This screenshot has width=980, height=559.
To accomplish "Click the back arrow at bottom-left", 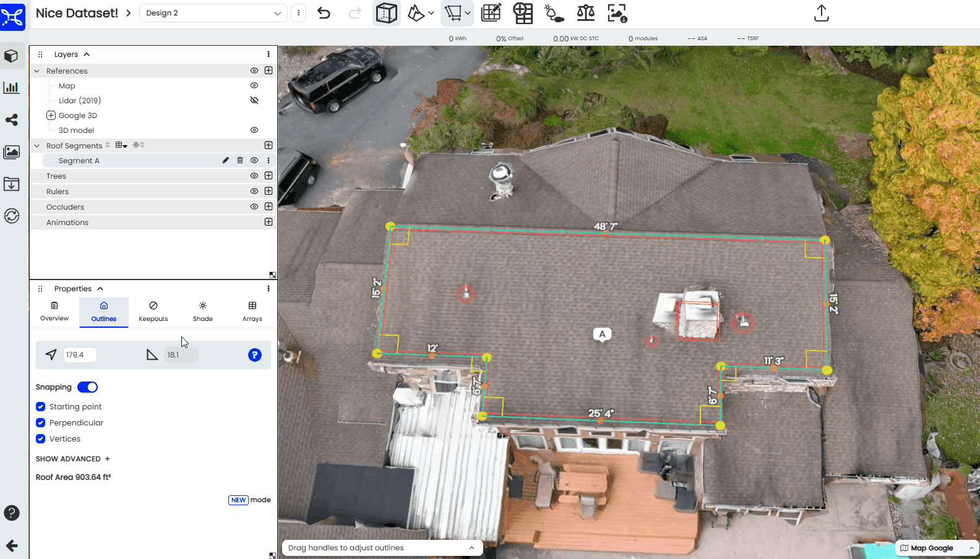I will (x=12, y=545).
